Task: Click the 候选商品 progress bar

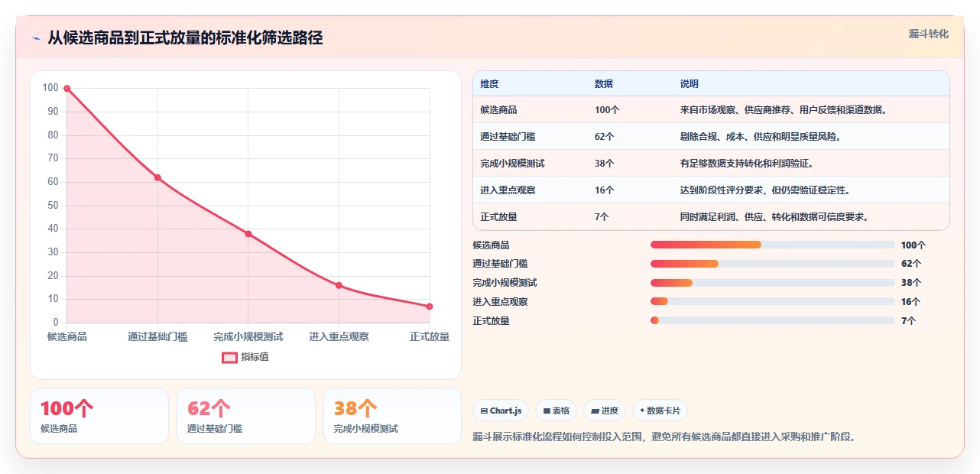Action: [x=772, y=245]
